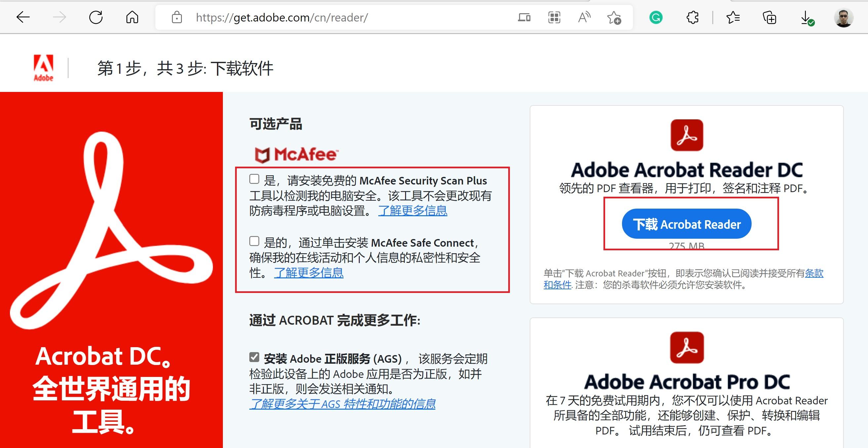Open the user profile avatar

click(x=844, y=17)
